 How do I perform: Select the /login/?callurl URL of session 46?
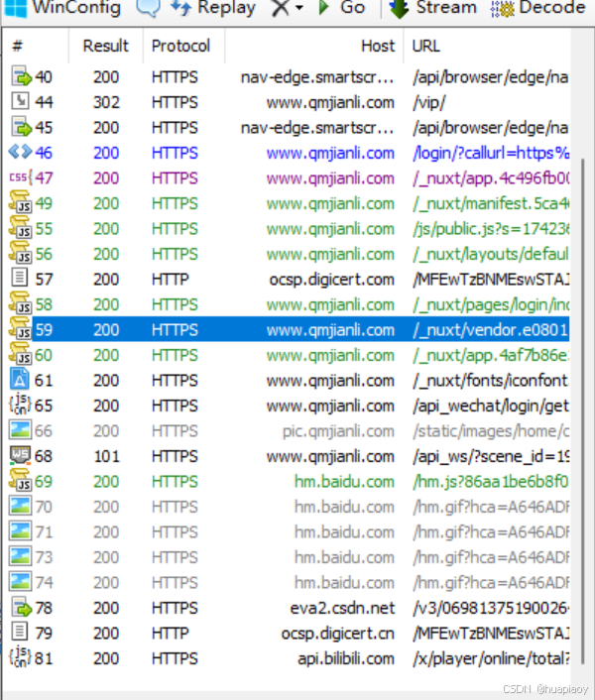pyautogui.click(x=491, y=153)
